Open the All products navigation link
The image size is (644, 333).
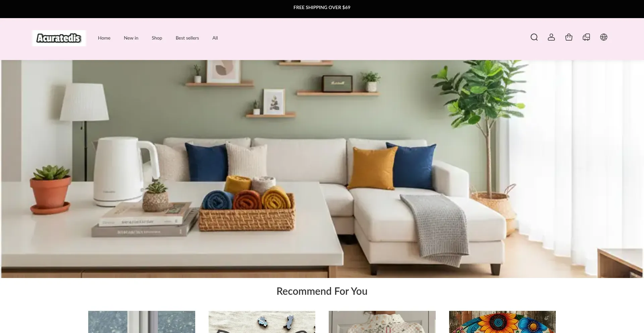pos(215,38)
